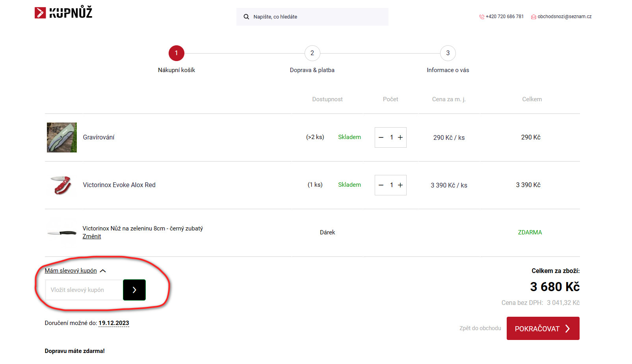
Task: Select step 1 Nákupní košík circle
Action: pos(177,53)
